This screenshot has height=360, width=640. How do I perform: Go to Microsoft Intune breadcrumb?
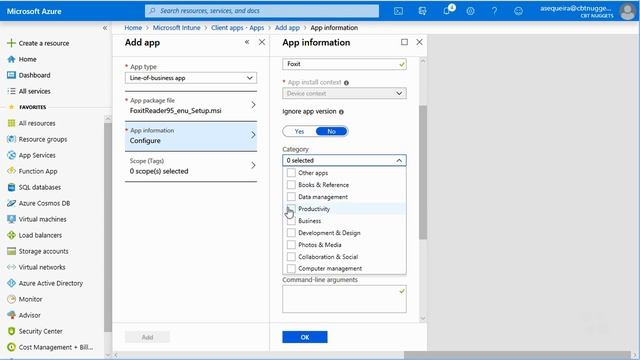tap(176, 28)
